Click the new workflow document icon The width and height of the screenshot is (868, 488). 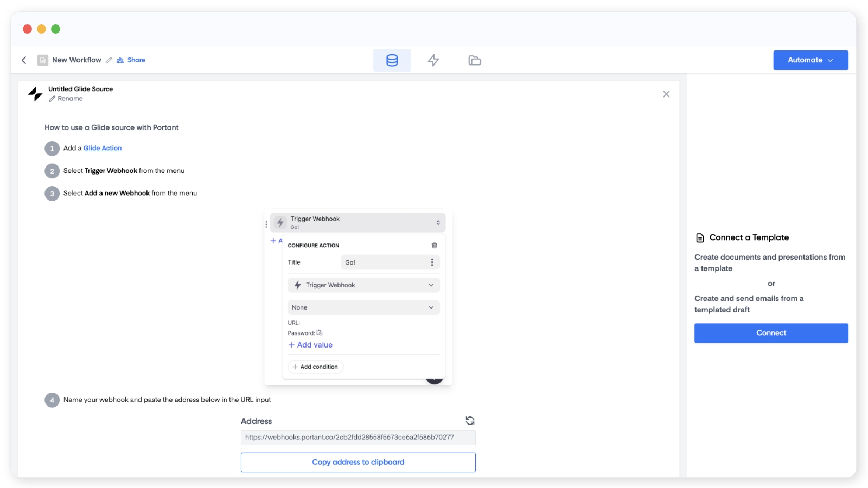(43, 60)
